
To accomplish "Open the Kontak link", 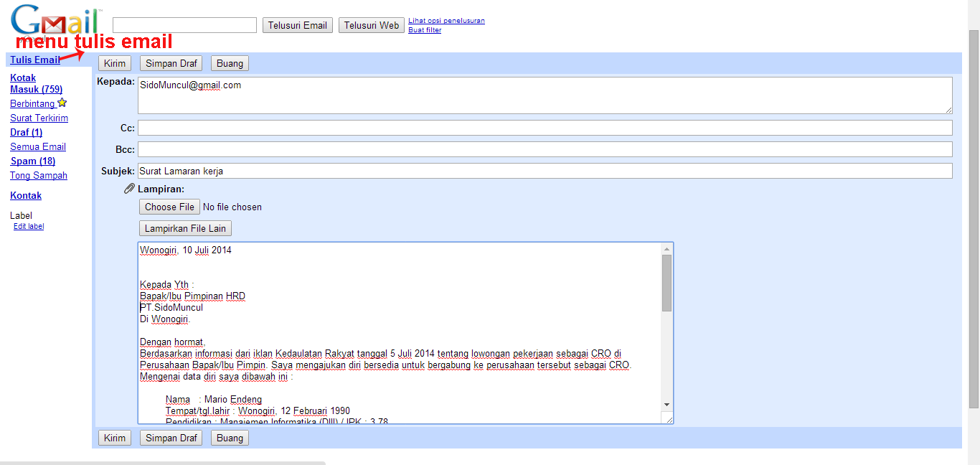I will pyautogui.click(x=26, y=195).
